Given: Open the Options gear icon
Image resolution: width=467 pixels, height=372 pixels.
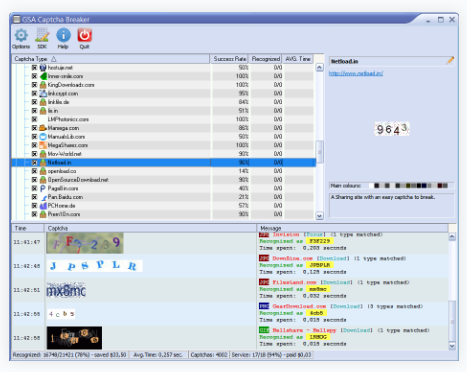Looking at the screenshot, I should tap(21, 35).
